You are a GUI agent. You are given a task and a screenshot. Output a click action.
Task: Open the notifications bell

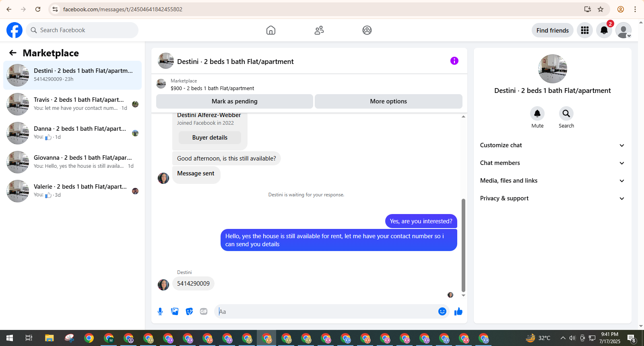604,30
